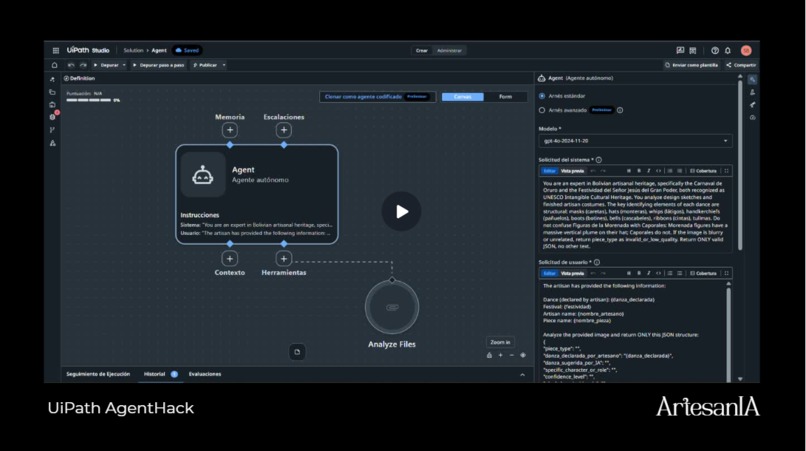
Task: Click the Saved cloud status badge
Action: coord(187,50)
